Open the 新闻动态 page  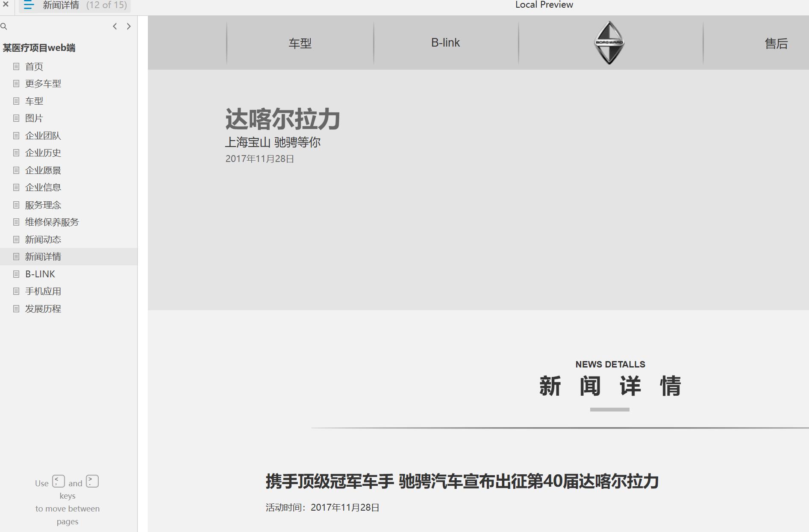[43, 240]
